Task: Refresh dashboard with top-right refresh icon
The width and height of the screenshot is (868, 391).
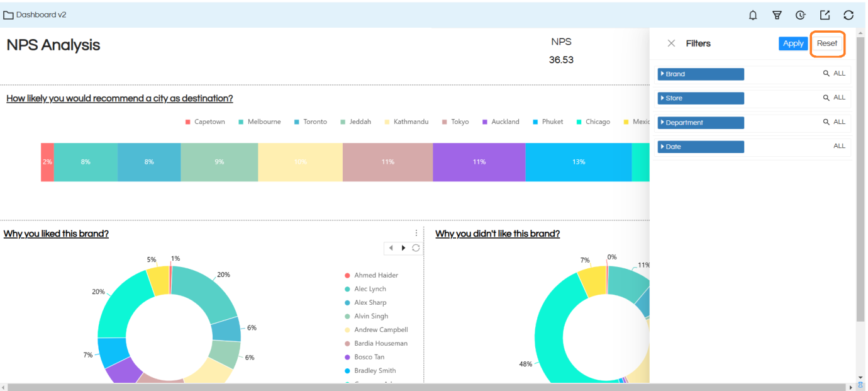Action: click(849, 15)
